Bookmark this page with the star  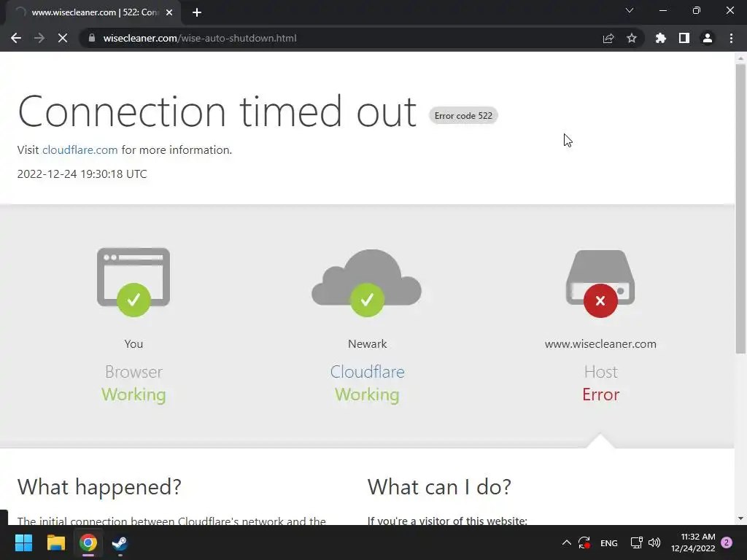click(x=632, y=38)
